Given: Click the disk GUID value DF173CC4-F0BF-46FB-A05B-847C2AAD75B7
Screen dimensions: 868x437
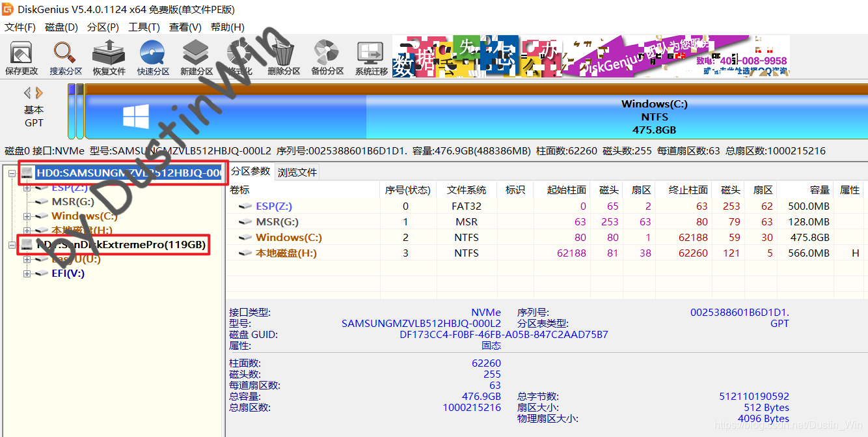Looking at the screenshot, I should click(504, 335).
